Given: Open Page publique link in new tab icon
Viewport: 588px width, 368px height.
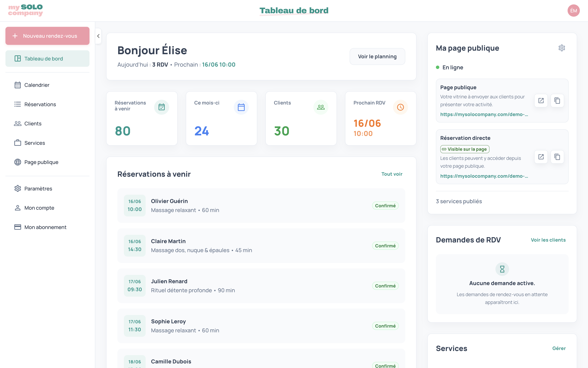Looking at the screenshot, I should coord(541,101).
